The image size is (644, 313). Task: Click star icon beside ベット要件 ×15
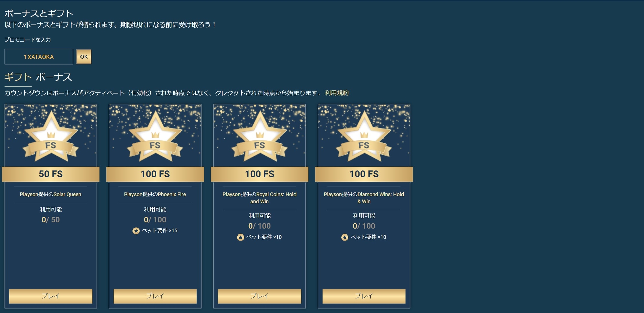[136, 231]
